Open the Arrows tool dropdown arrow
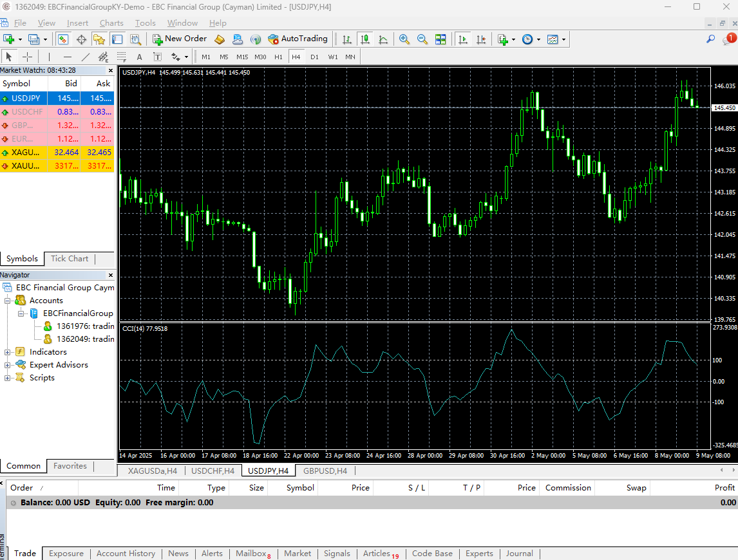 point(186,57)
